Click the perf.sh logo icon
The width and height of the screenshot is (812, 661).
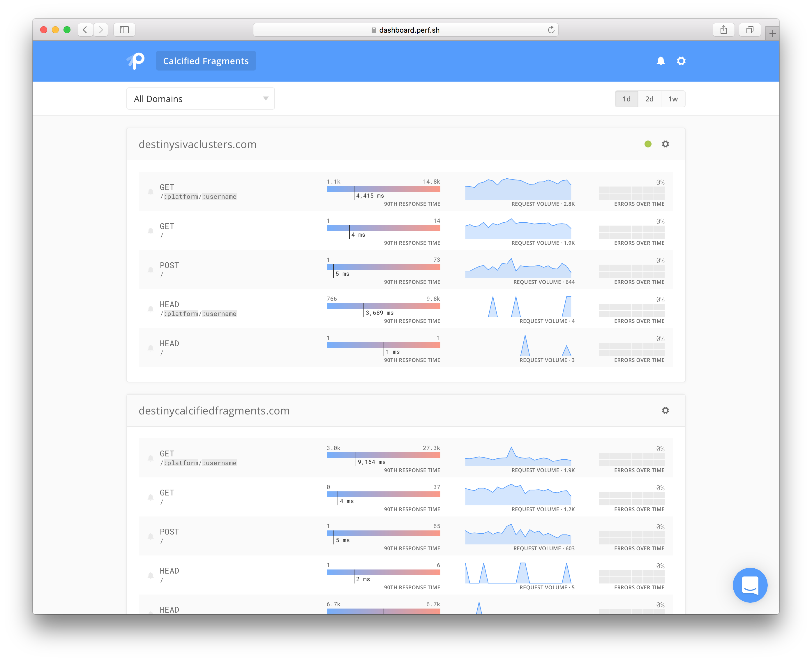tap(136, 61)
